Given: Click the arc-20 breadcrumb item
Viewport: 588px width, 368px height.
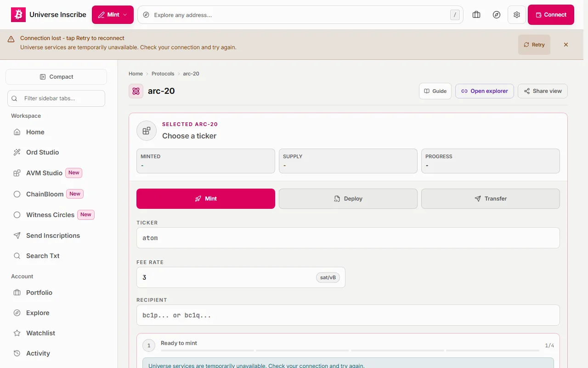Looking at the screenshot, I should pos(191,74).
